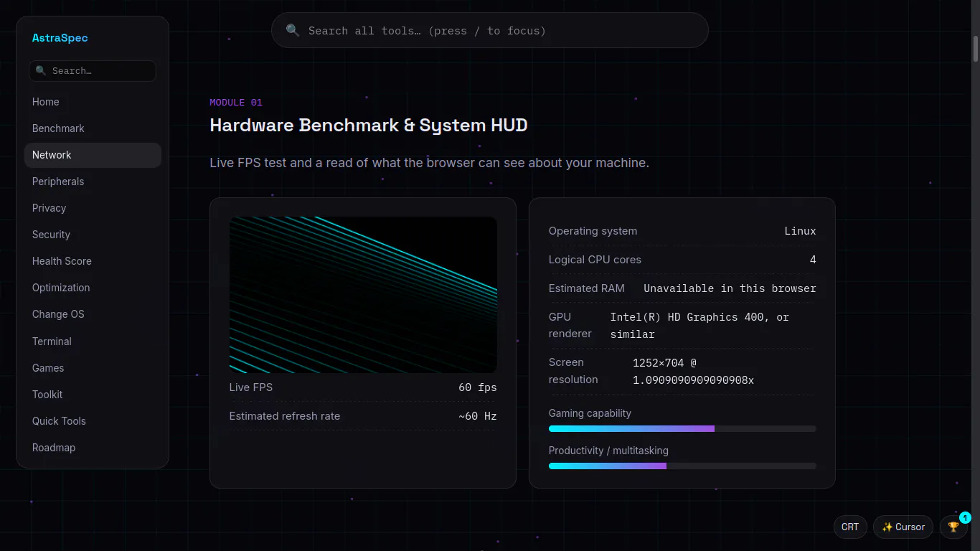Click the top search bar magnifier icon
Viewport: 980px width, 551px height.
click(293, 30)
